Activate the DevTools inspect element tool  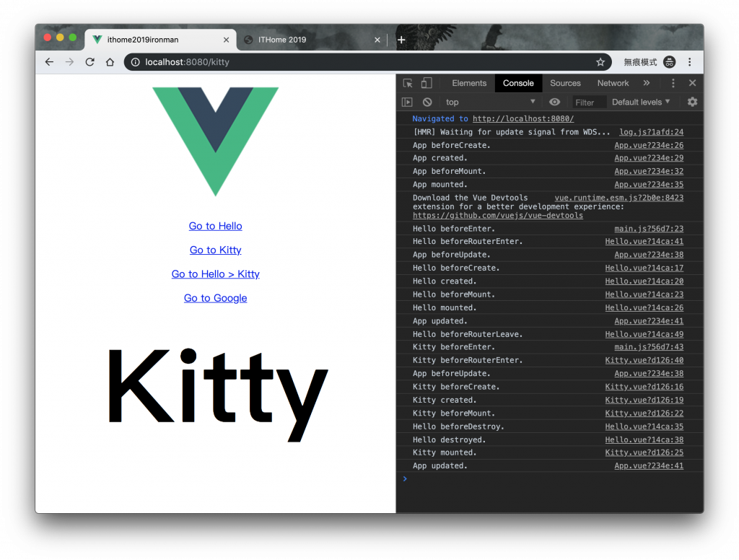click(x=408, y=83)
